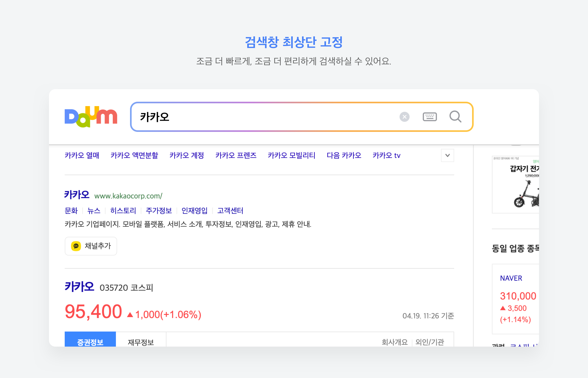588x378 pixels.
Task: Select the 증권정보 tab
Action: coord(90,339)
